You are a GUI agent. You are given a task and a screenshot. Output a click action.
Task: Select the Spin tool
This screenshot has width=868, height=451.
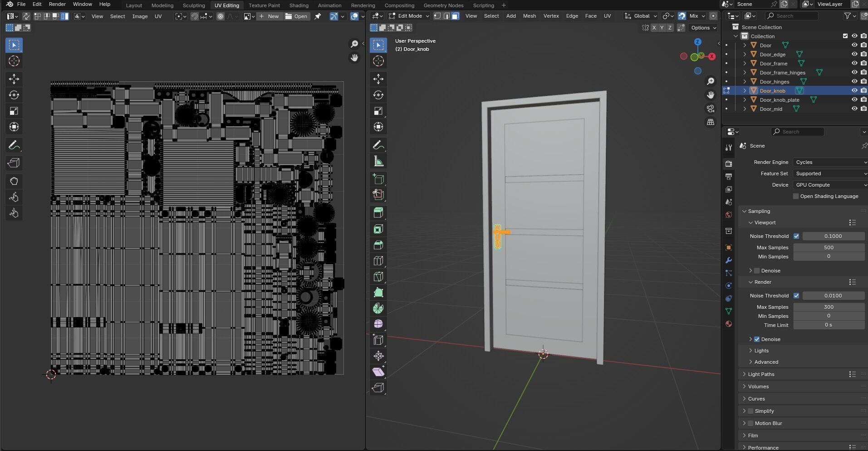point(378,308)
